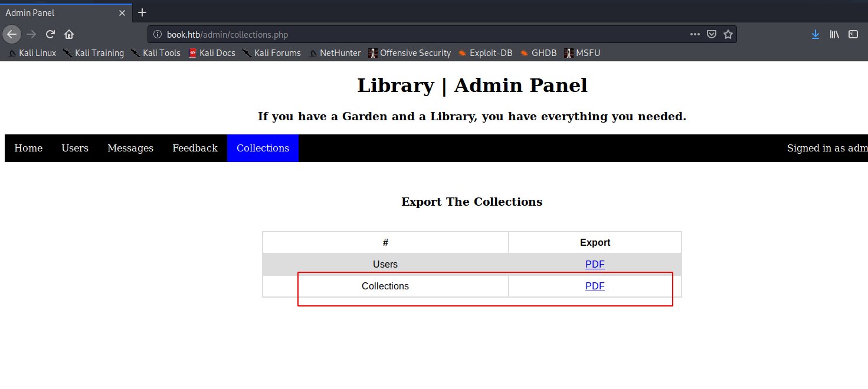Go to browser home page
Screen dimensions: 868x389
tap(69, 34)
